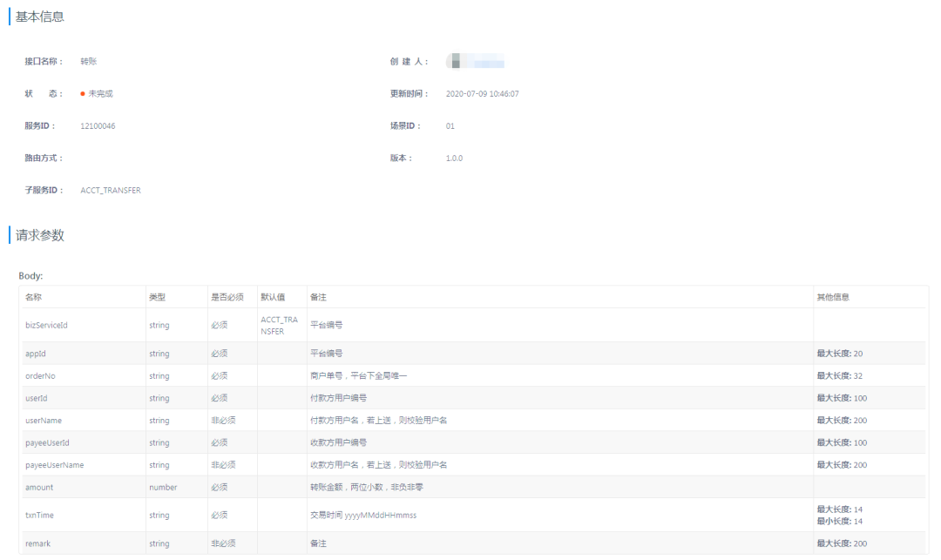Click the 必须 label in the appId row
The width and height of the screenshot is (941, 560).
221,353
